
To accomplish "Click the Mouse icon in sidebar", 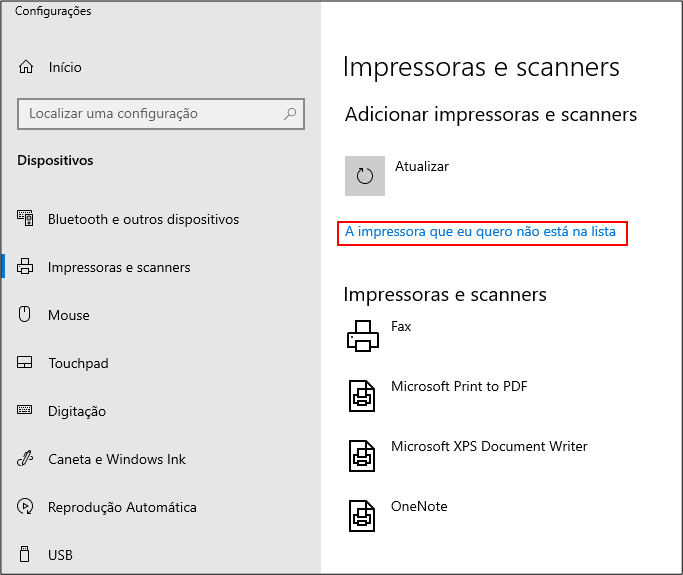I will [26, 315].
